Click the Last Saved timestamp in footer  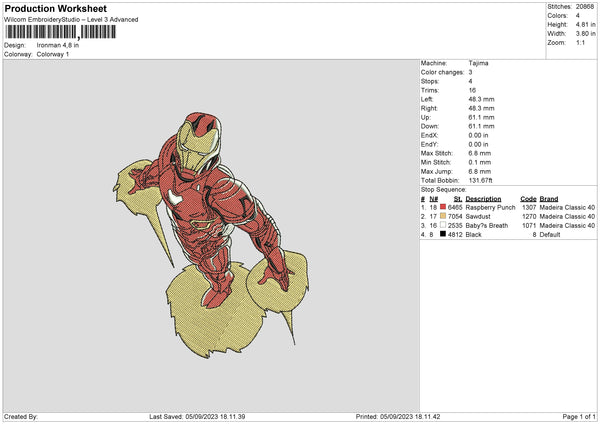click(203, 416)
